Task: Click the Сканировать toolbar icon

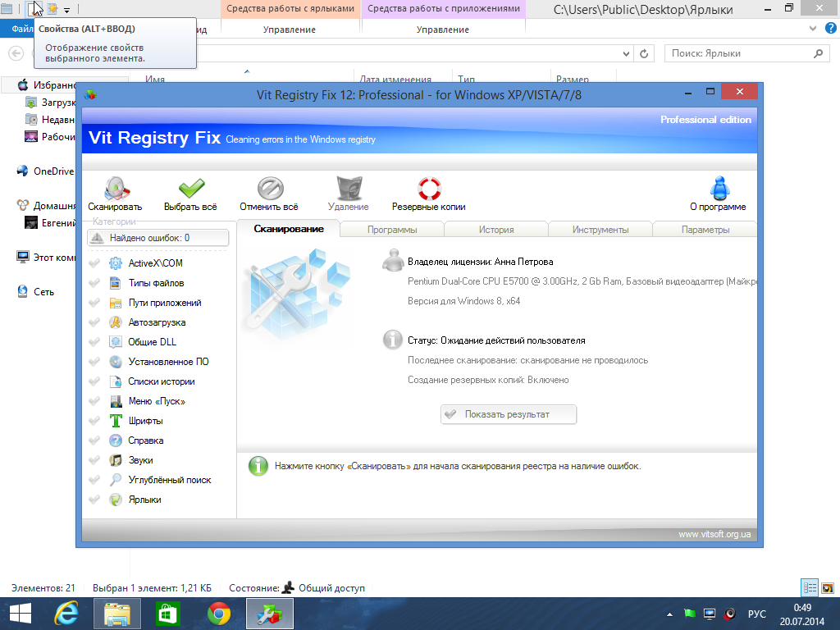Action: (x=116, y=189)
